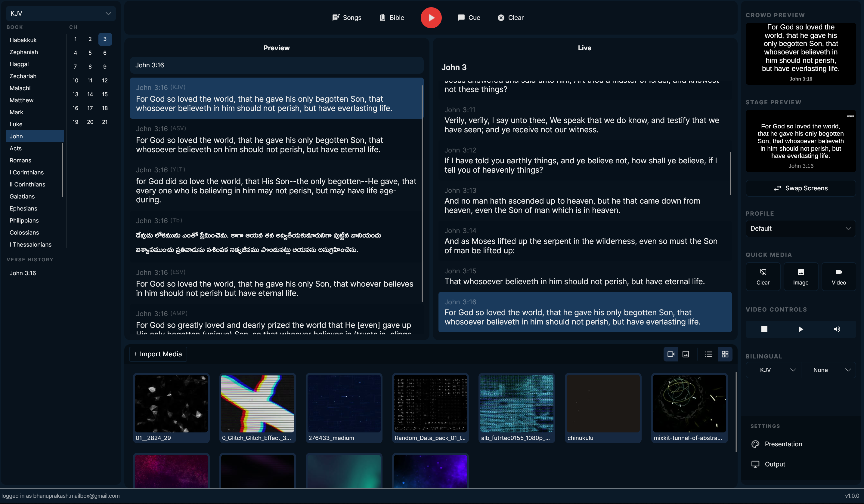Select the chinukulu media thumbnail
The height and width of the screenshot is (504, 864).
tap(603, 408)
